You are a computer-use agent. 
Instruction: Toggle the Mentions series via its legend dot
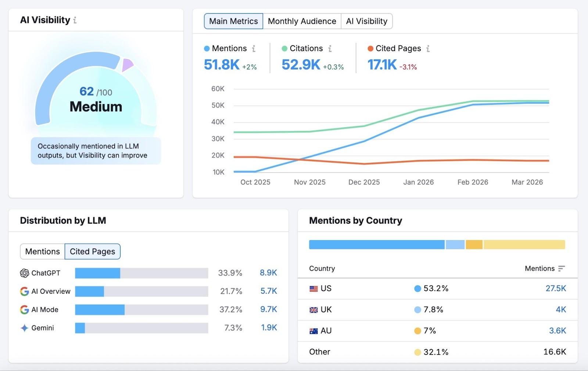coord(207,48)
